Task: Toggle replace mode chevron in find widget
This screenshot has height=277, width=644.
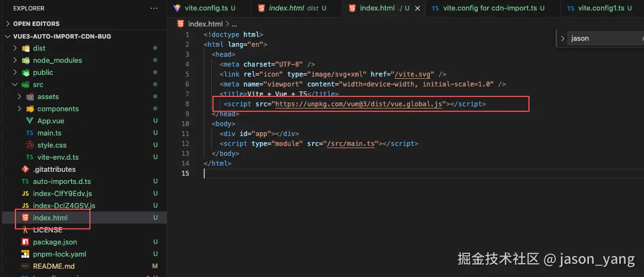Action: coord(563,39)
